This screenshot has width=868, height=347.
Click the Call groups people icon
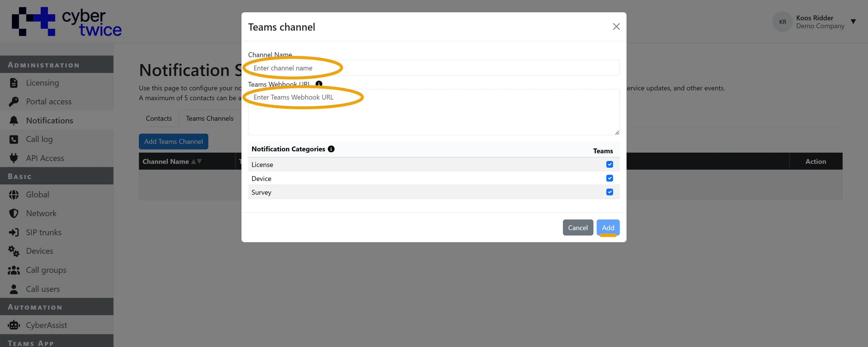[14, 270]
